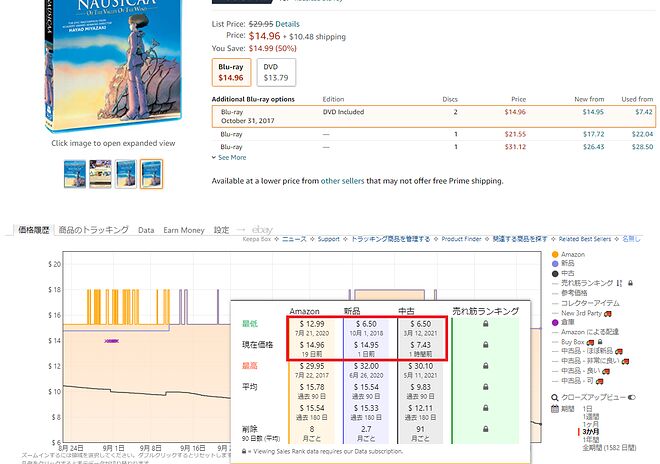Click the lock icon before Viewing Sales Rank note
Screen dimensions: 660x464
click(x=244, y=451)
